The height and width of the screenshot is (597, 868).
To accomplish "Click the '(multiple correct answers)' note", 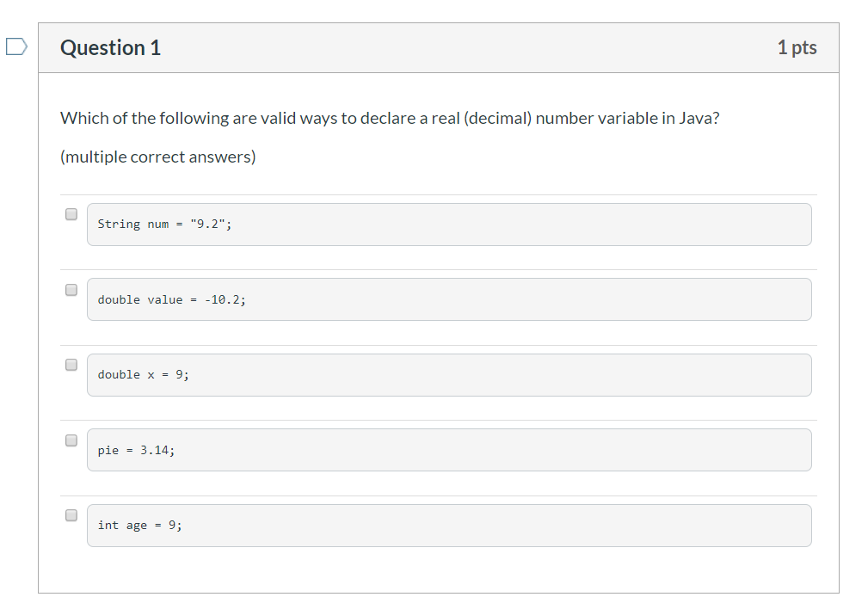I will click(157, 157).
